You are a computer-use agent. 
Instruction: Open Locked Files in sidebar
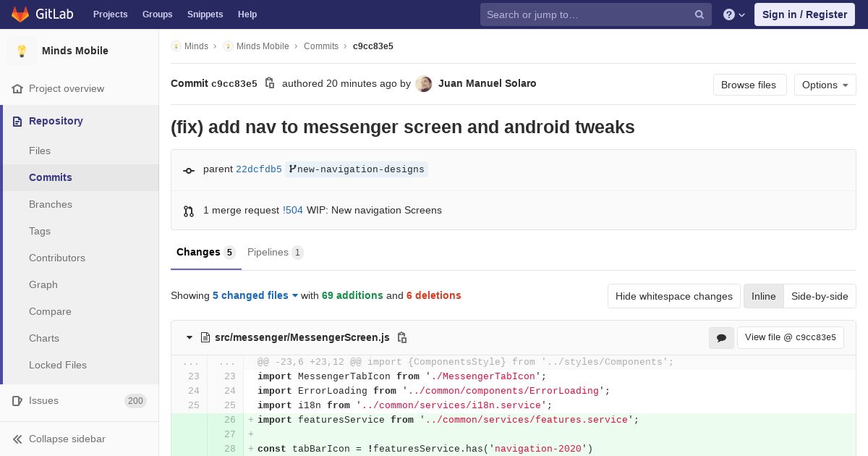pyautogui.click(x=58, y=365)
